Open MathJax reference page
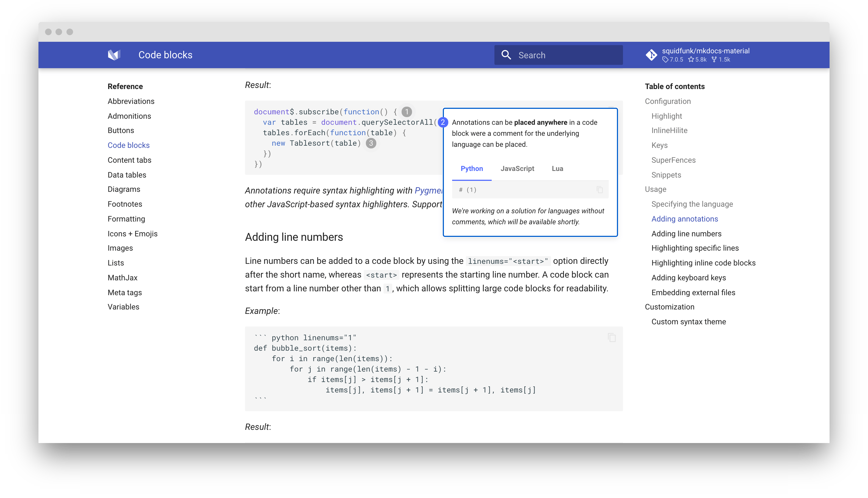The height and width of the screenshot is (498, 868). click(x=122, y=278)
